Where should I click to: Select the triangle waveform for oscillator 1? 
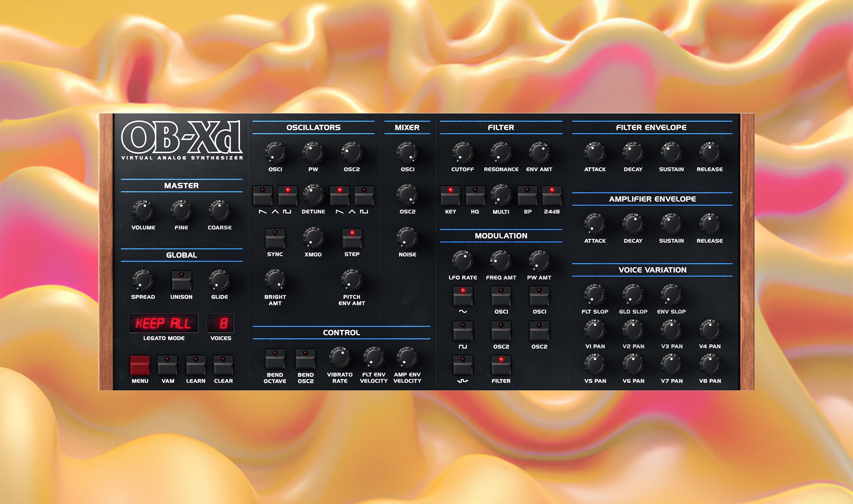coord(276,197)
